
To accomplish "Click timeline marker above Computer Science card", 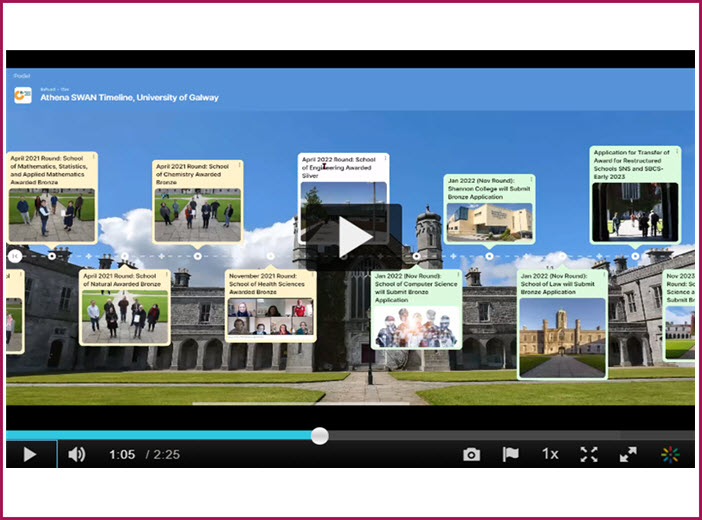I will pos(416,256).
